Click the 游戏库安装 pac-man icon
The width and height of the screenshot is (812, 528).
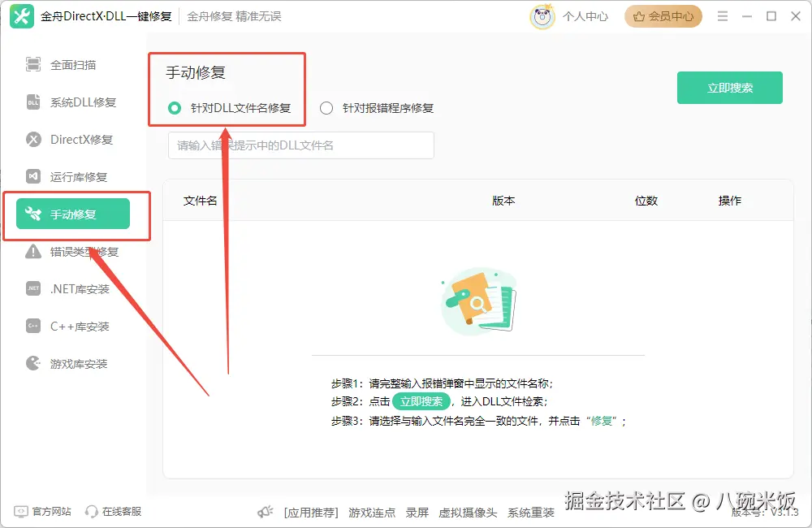pyautogui.click(x=33, y=363)
